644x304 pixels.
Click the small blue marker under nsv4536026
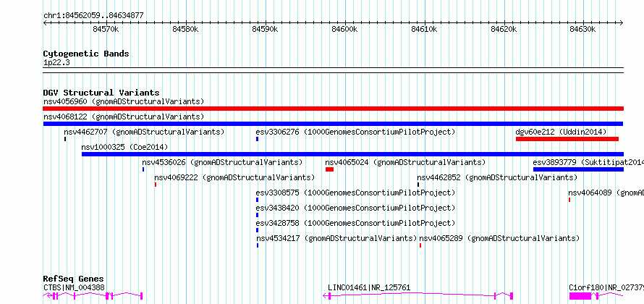coord(143,169)
